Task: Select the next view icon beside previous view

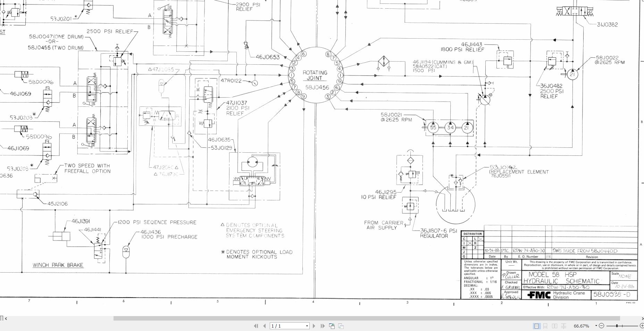Action: tap(341, 326)
